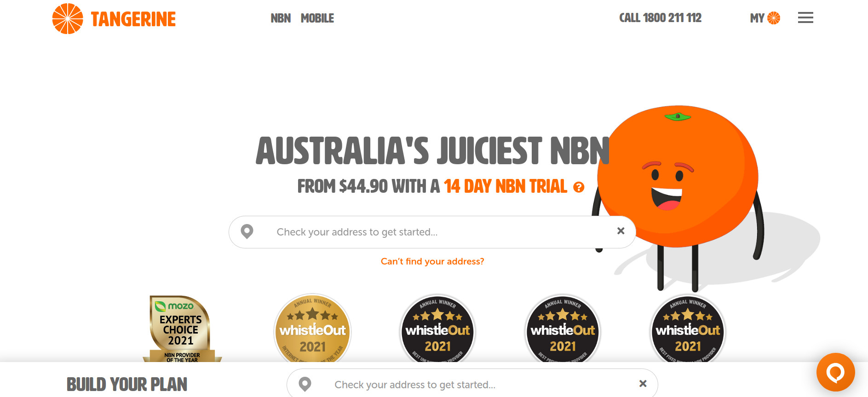Open the hamburger menu icon
The height and width of the screenshot is (397, 868).
[805, 18]
